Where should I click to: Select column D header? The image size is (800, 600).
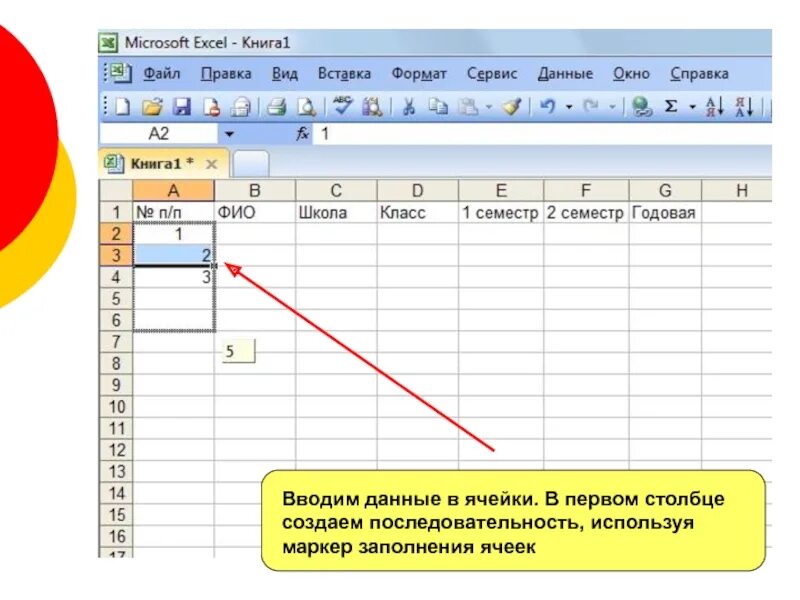pyautogui.click(x=417, y=191)
